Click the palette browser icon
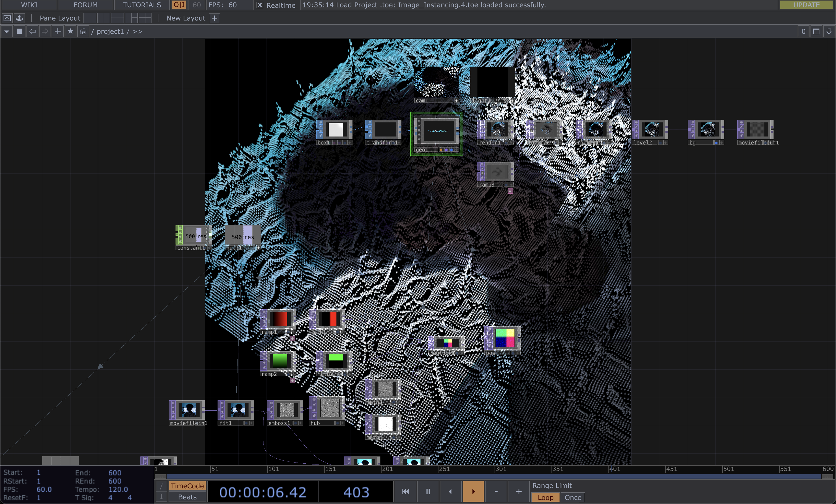This screenshot has height=504, width=836. click(x=19, y=18)
